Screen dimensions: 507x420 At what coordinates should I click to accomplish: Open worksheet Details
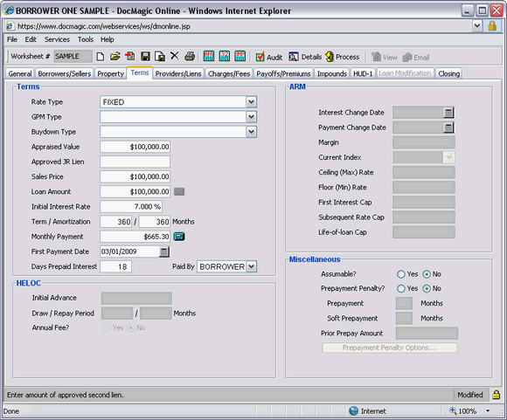click(305, 57)
